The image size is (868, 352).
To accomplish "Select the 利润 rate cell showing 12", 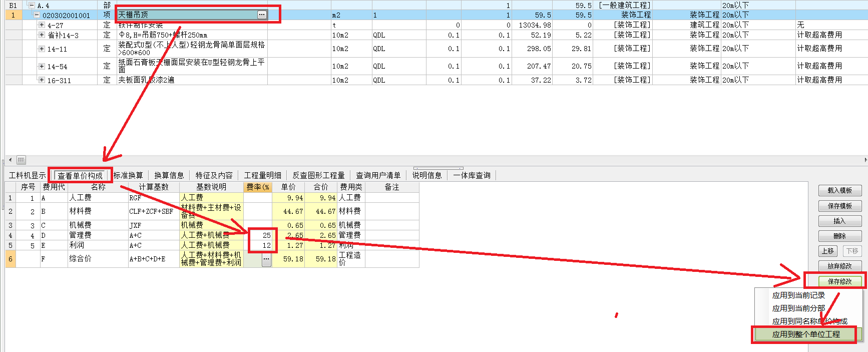I will click(x=258, y=245).
